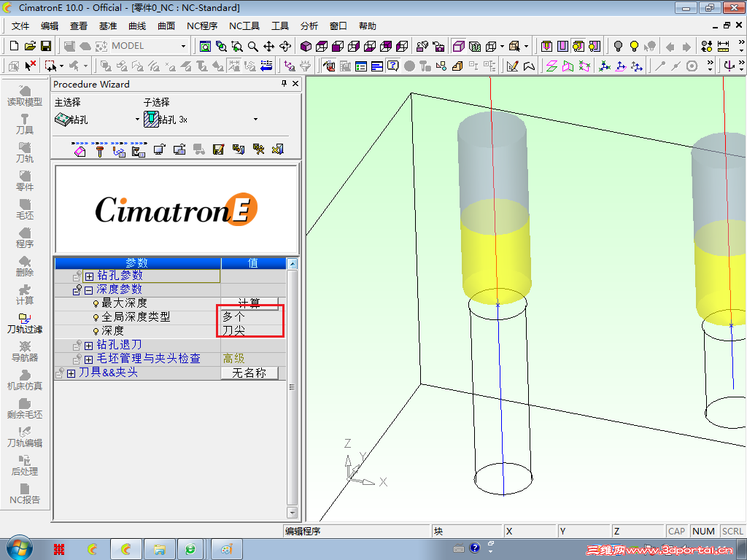Create a new file via toolbar icon

pyautogui.click(x=15, y=46)
